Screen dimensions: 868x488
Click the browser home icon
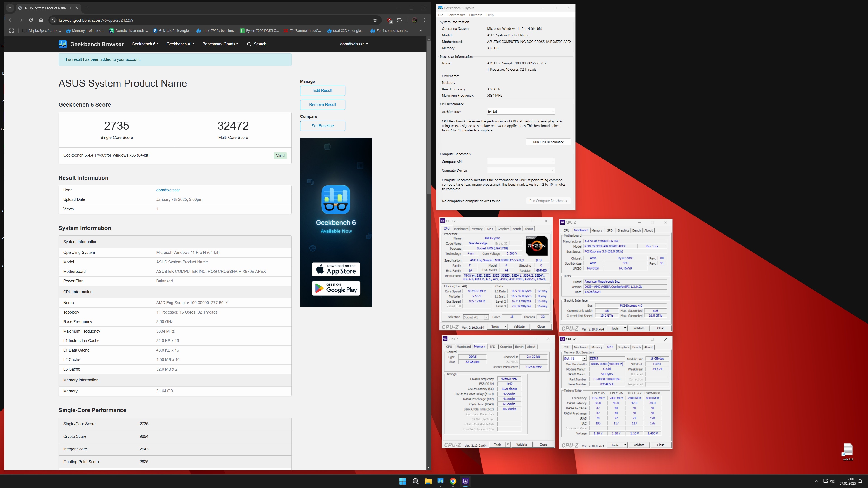click(41, 20)
